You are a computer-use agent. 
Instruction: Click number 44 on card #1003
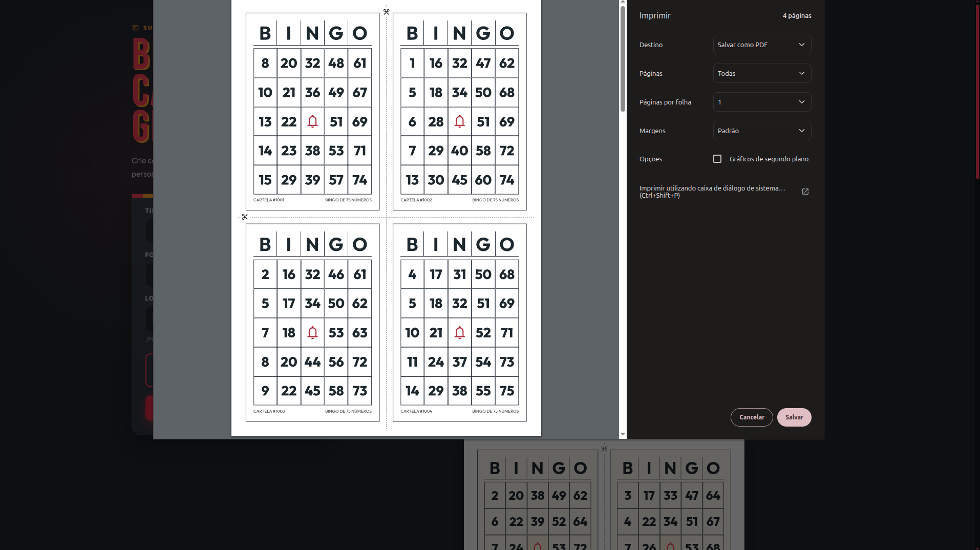click(x=312, y=362)
